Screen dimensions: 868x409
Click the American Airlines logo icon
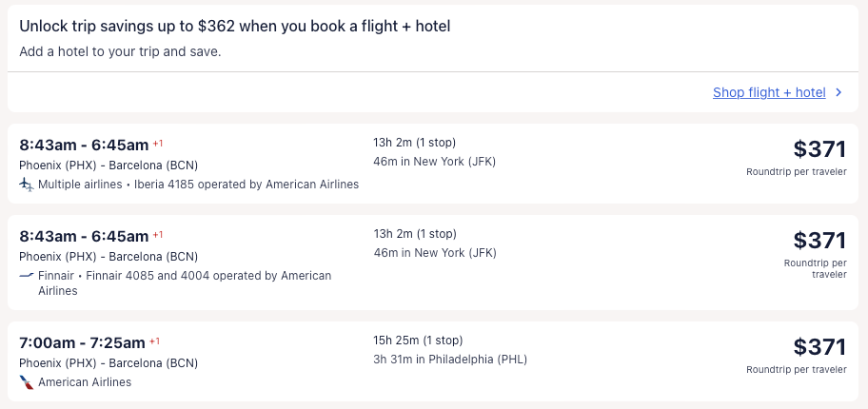point(26,382)
